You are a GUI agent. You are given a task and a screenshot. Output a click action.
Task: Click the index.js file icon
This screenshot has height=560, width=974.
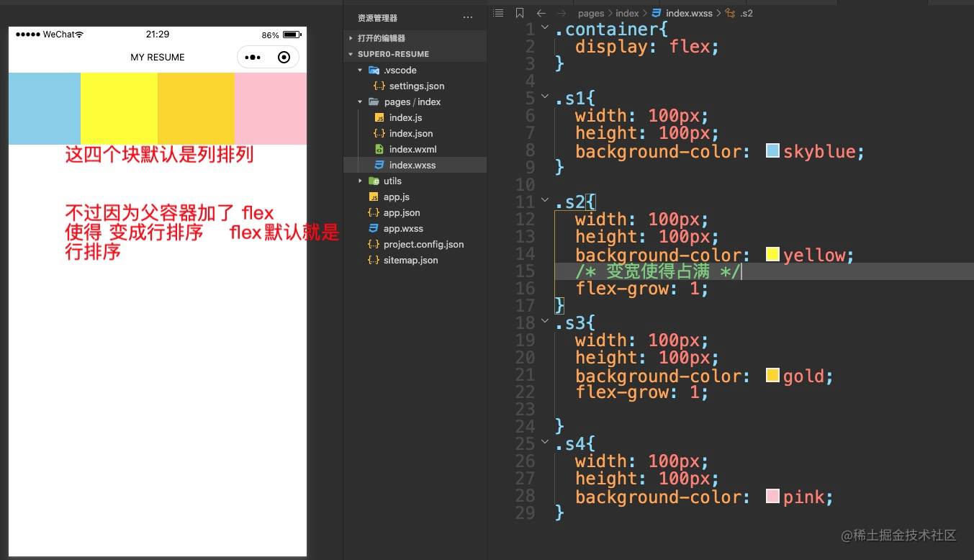tap(379, 117)
